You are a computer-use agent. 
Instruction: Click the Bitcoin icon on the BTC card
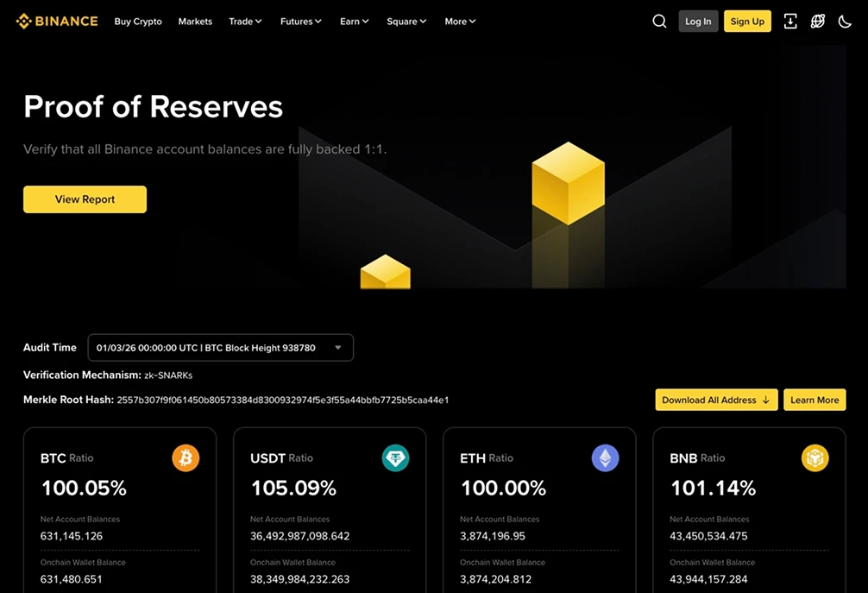coord(186,458)
